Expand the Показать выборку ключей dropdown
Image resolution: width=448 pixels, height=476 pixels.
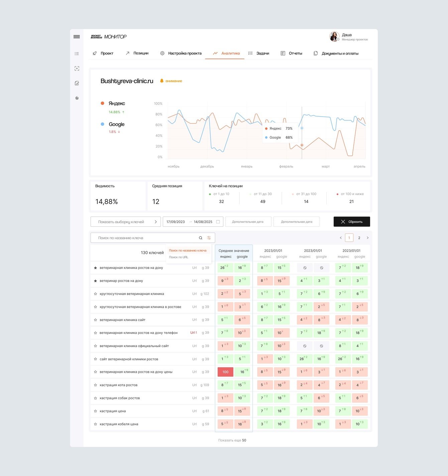(x=126, y=222)
